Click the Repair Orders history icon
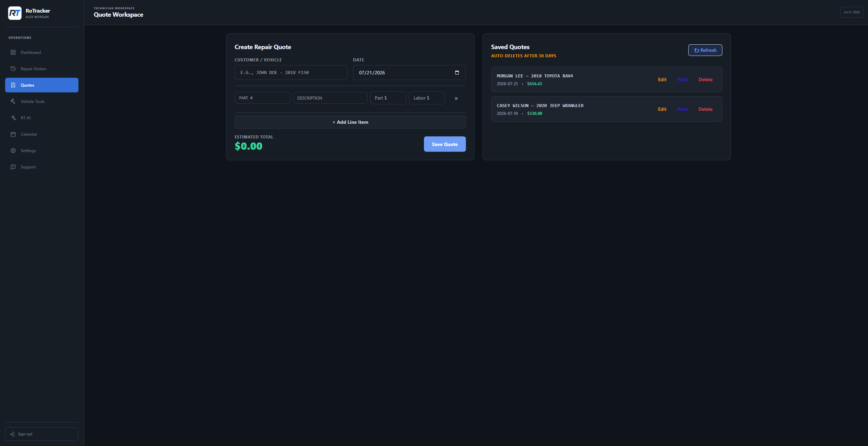 13,69
